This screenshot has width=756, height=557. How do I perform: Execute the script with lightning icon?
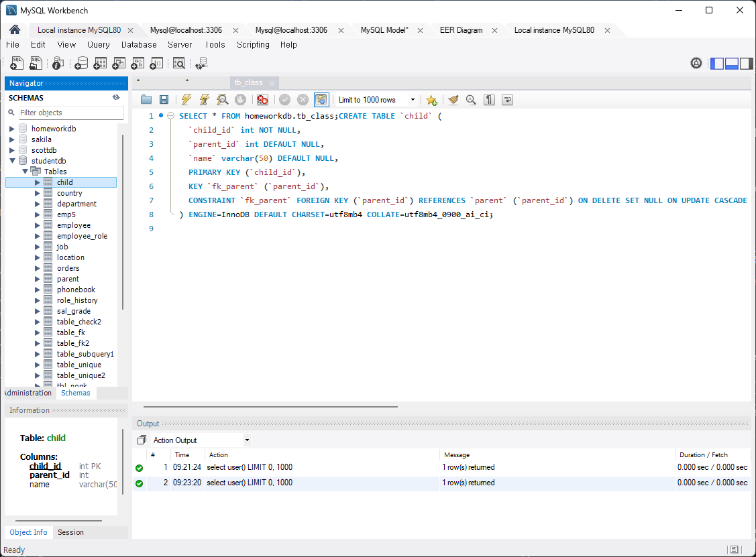tap(186, 100)
